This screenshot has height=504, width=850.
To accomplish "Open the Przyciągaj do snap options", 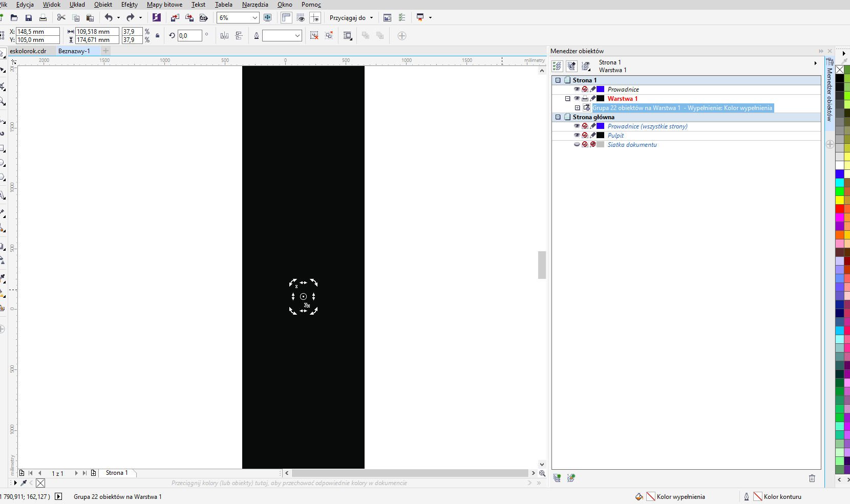I will coord(351,18).
